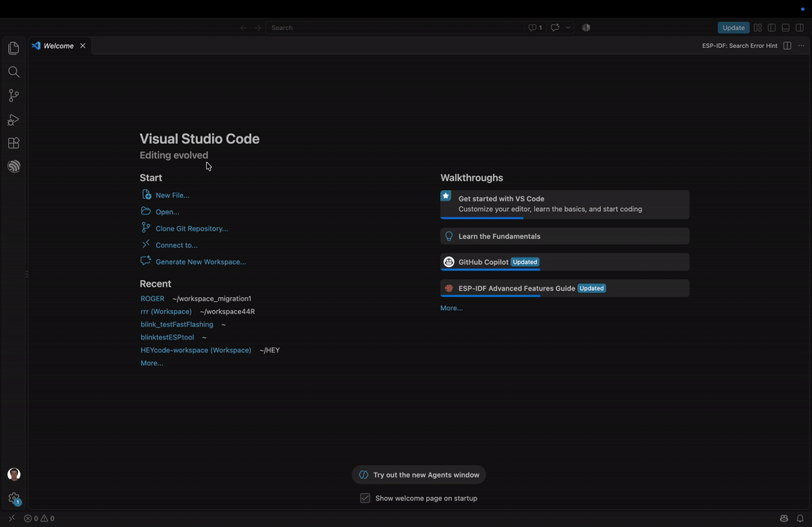Open the new chat icon in title bar
Screen dimensions: 812x527
click(x=555, y=28)
